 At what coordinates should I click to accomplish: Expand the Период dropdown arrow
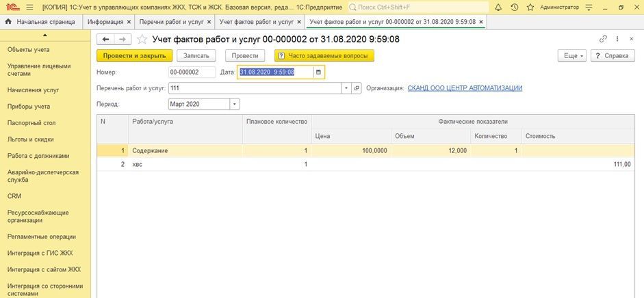coord(235,104)
